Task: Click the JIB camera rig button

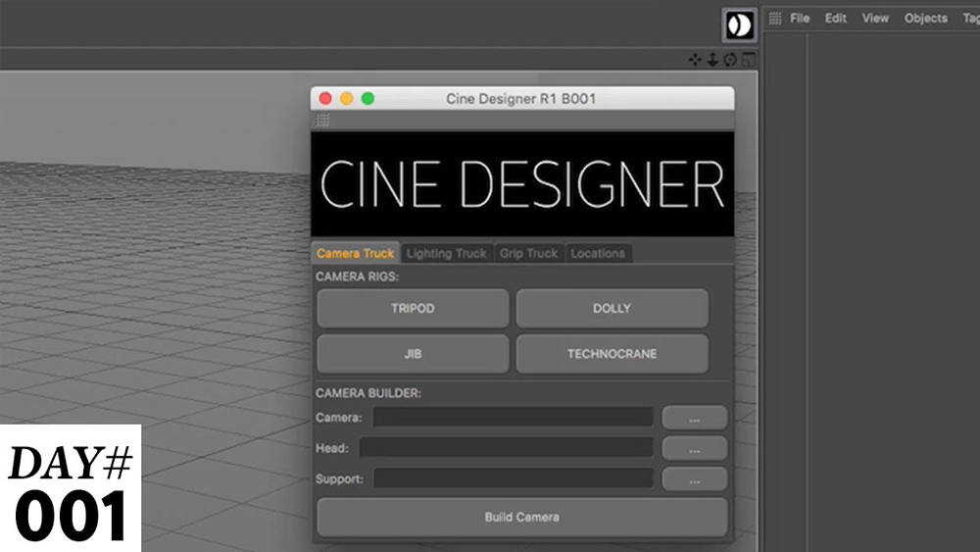Action: click(414, 354)
